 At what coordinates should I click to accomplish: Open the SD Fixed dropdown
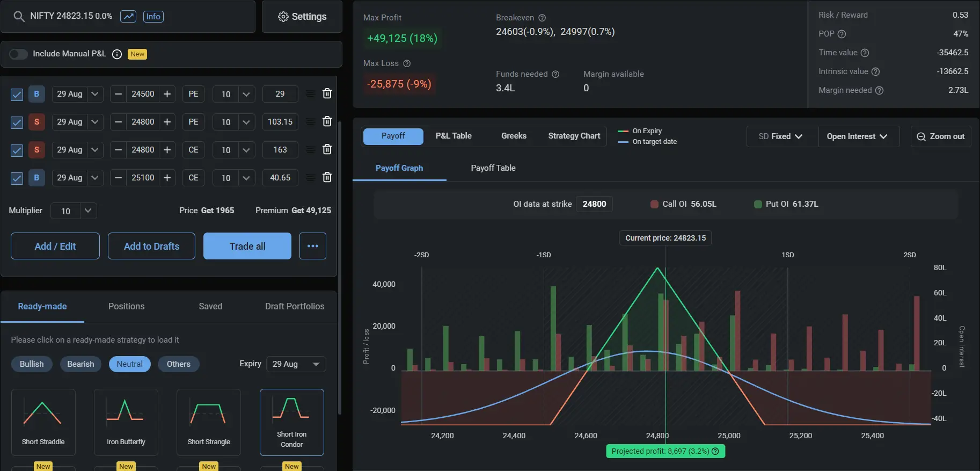click(x=781, y=136)
